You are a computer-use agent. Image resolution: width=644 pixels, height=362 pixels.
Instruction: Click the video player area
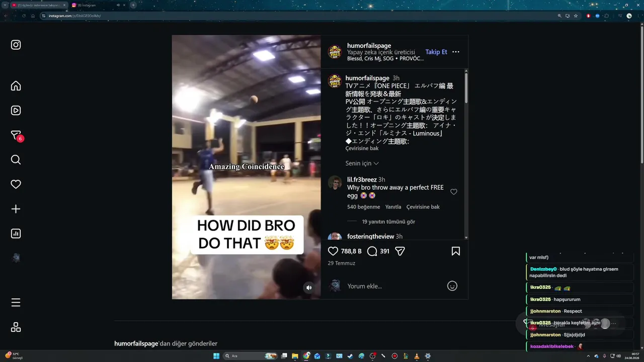[247, 167]
